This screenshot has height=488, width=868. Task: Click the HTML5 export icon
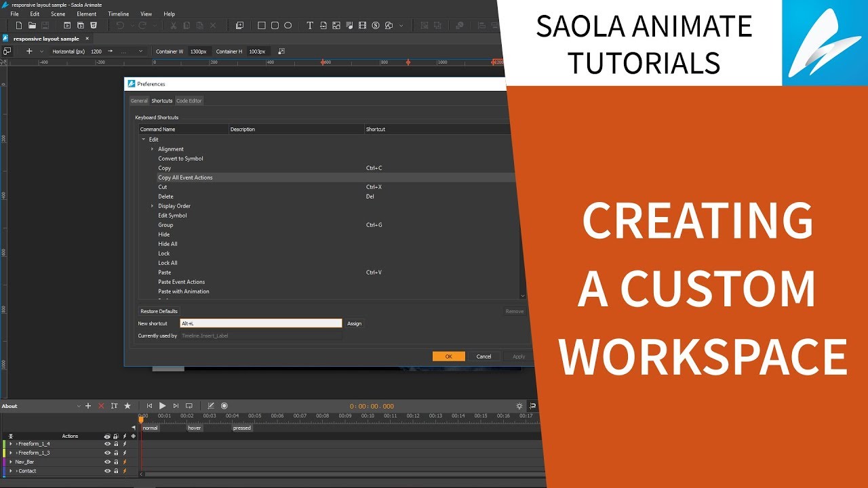pos(94,26)
